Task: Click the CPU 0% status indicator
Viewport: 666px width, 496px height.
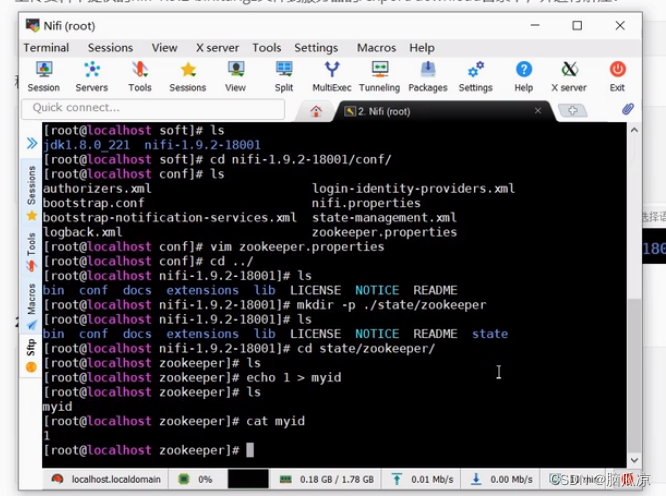Action: tap(195, 479)
